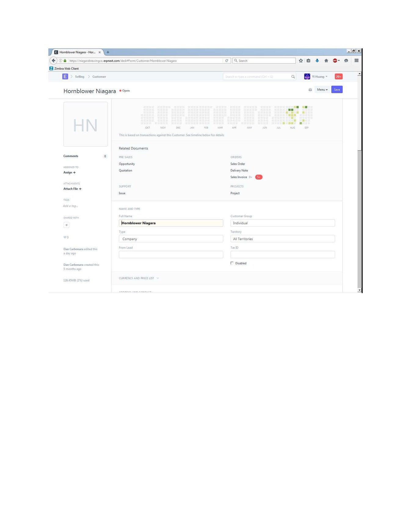
Task: Open a new browser tab
Action: tap(108, 52)
